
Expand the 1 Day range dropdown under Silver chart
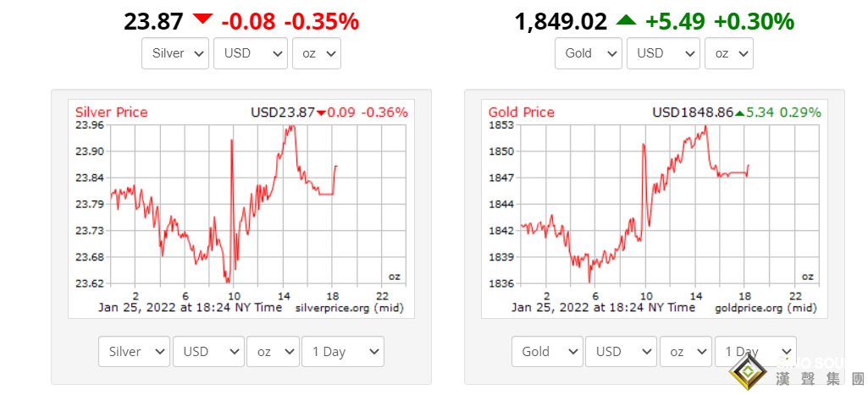coord(342,352)
